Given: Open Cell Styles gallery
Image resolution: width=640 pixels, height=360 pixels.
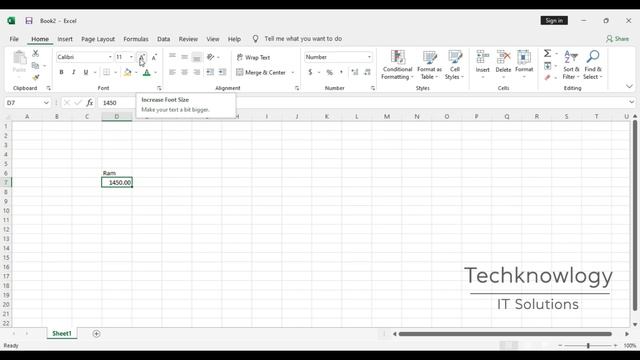Looking at the screenshot, I should 454,65.
